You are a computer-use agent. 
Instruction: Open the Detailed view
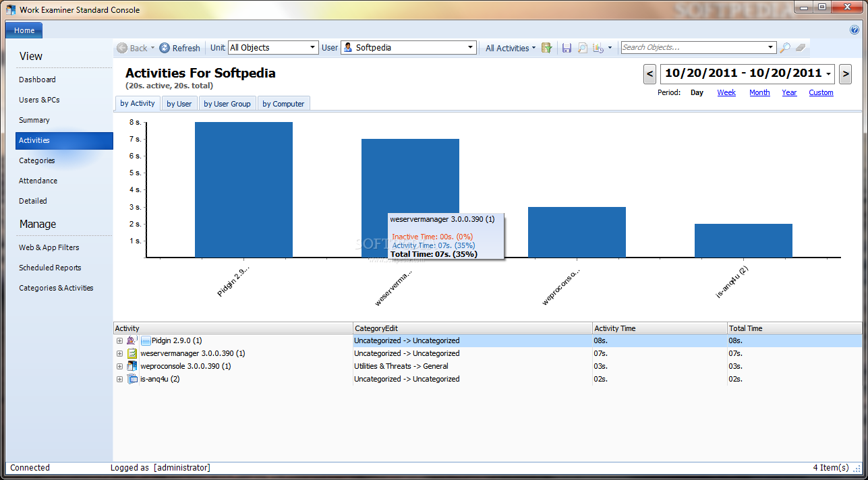[33, 201]
